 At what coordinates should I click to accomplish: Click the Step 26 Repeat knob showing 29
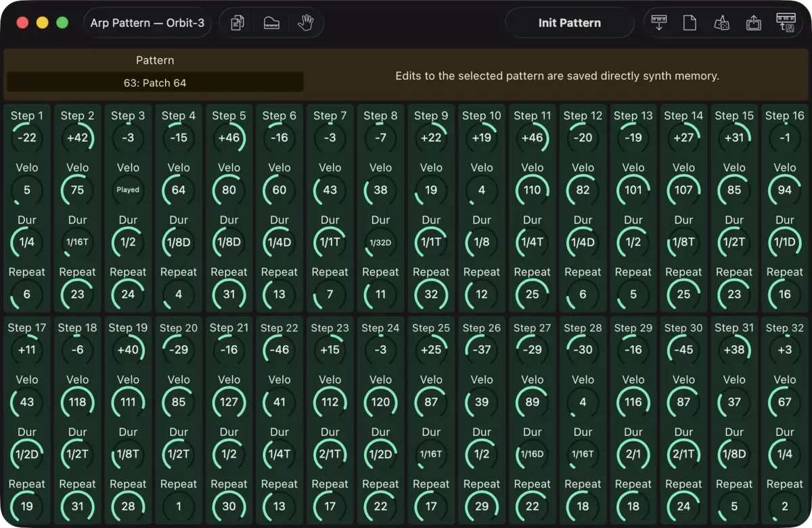tap(482, 506)
